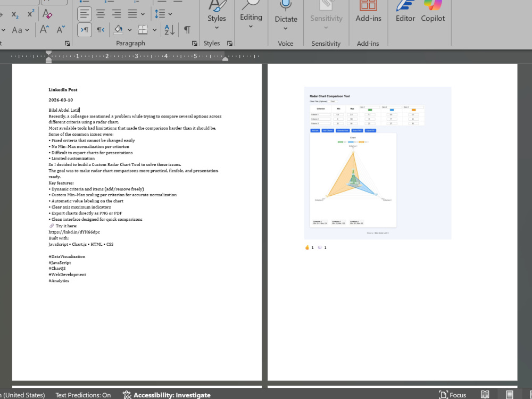The width and height of the screenshot is (532, 399).
Task: Expand line spacing dropdown arrow
Action: pyautogui.click(x=170, y=14)
